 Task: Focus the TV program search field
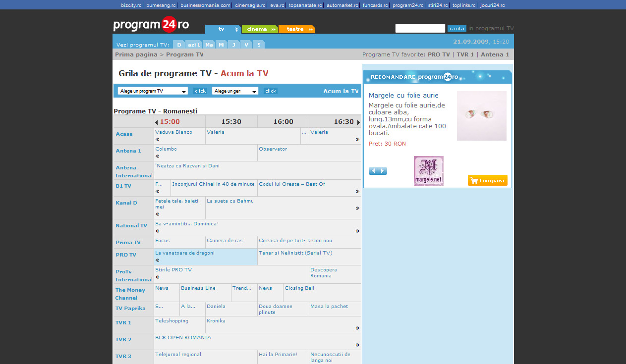click(x=420, y=28)
